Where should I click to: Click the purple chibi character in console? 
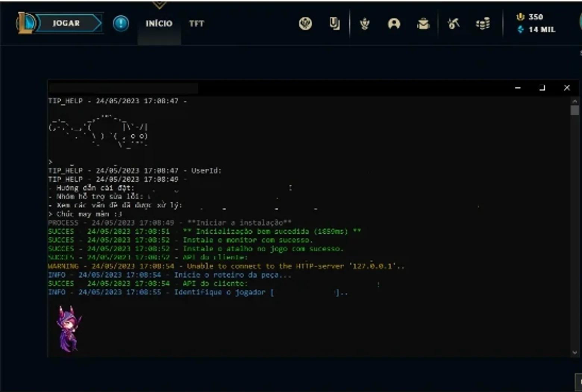pos(69,329)
